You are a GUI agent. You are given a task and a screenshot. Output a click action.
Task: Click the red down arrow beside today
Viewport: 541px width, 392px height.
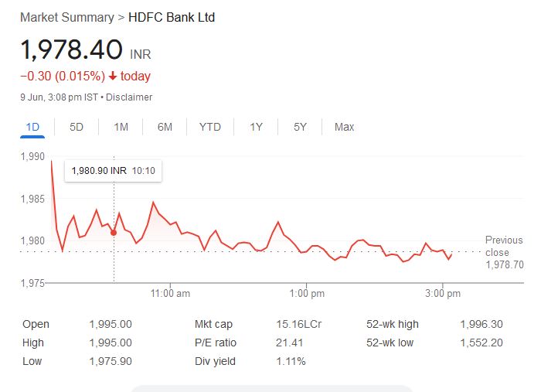[x=113, y=76]
